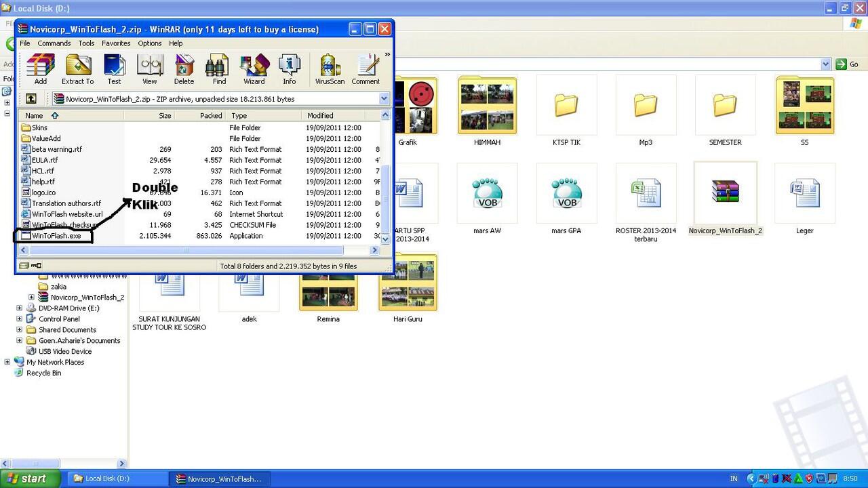Run the Test archive tool
The height and width of the screenshot is (488, 868).
114,70
